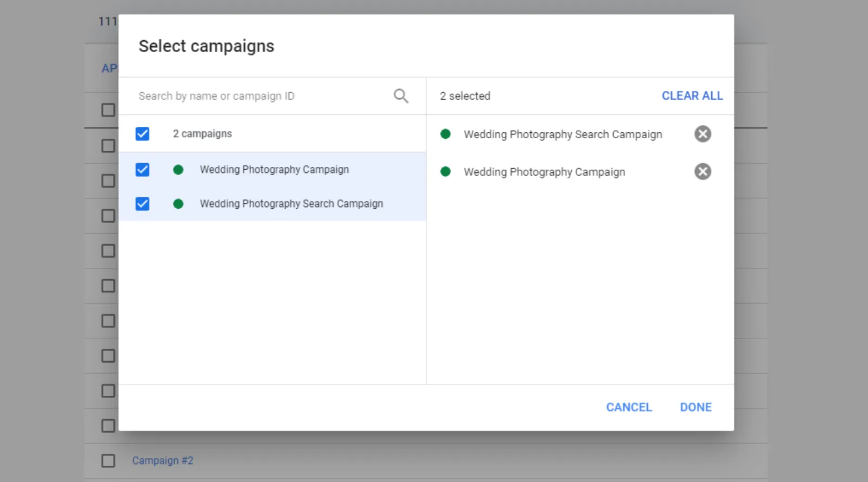
Task: Click the 'Select campaigns' dialog title
Action: [x=206, y=46]
